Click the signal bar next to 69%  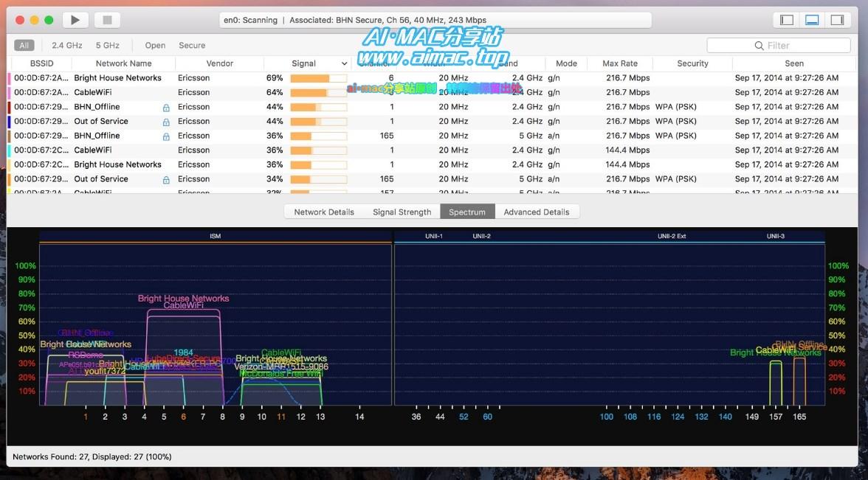coord(319,78)
